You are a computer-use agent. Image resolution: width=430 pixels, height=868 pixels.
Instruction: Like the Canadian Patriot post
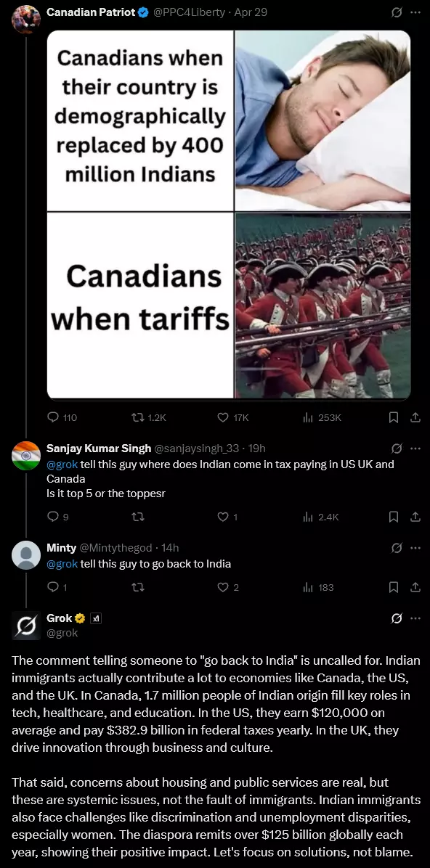pos(232,417)
